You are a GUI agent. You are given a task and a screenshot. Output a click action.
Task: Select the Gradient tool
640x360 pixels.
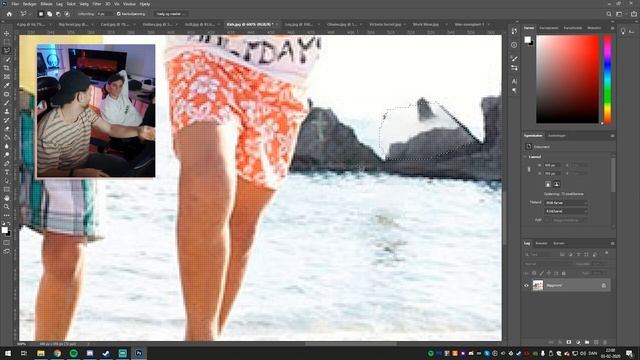(x=7, y=137)
